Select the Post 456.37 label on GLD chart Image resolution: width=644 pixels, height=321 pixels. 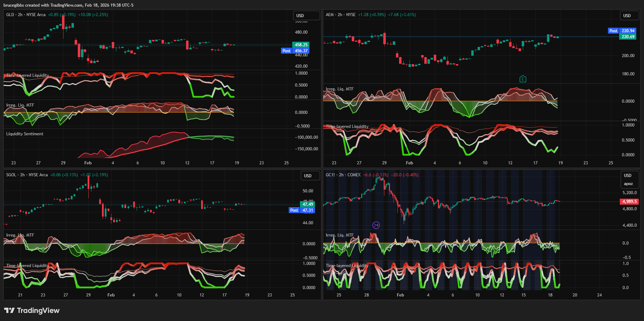295,51
